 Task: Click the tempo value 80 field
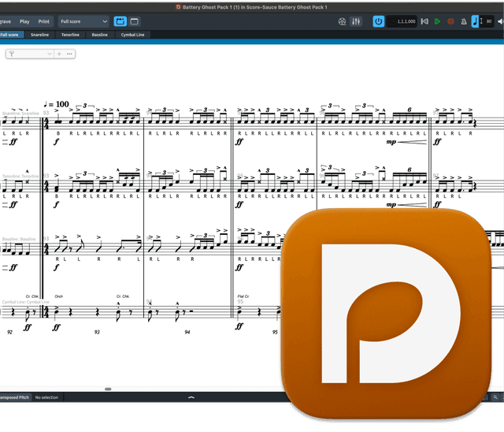[488, 21]
